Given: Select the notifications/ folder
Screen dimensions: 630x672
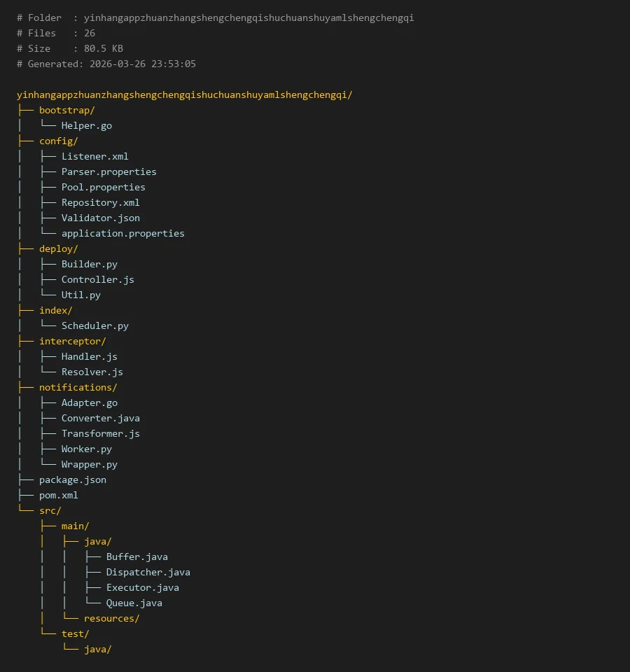Looking at the screenshot, I should tap(78, 387).
